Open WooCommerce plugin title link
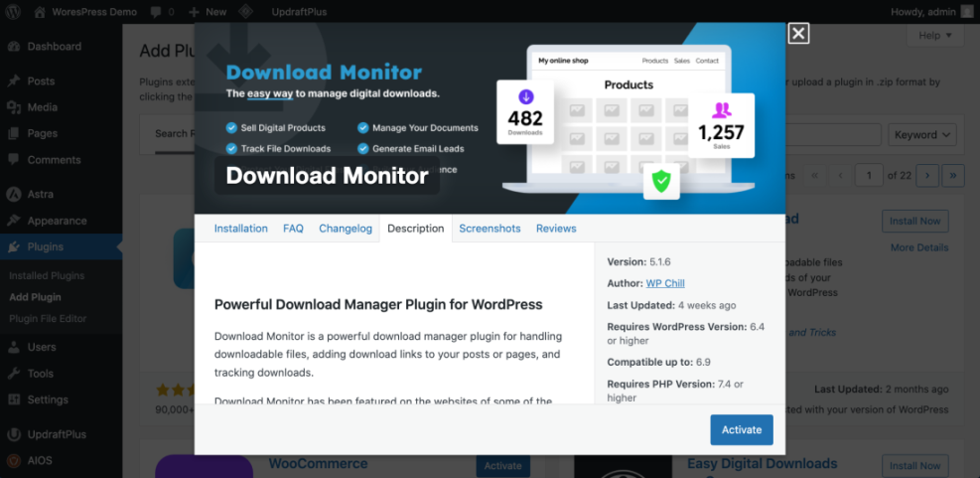This screenshot has width=980, height=478. pos(318,464)
